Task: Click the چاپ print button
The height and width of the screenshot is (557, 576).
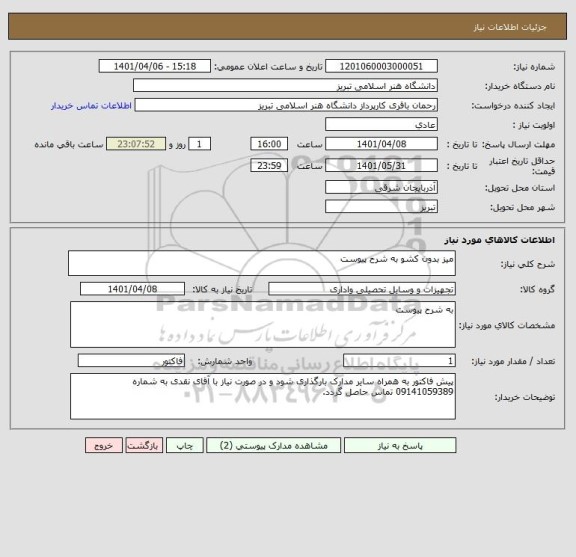Action: pyautogui.click(x=184, y=445)
